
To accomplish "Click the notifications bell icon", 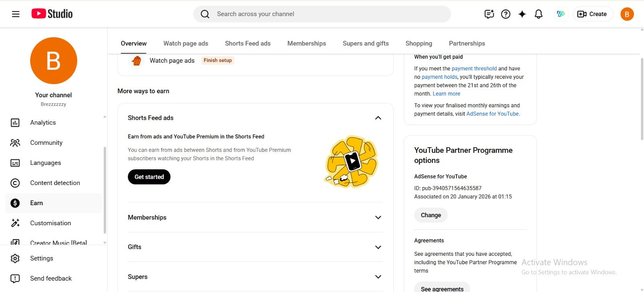I will click(538, 14).
